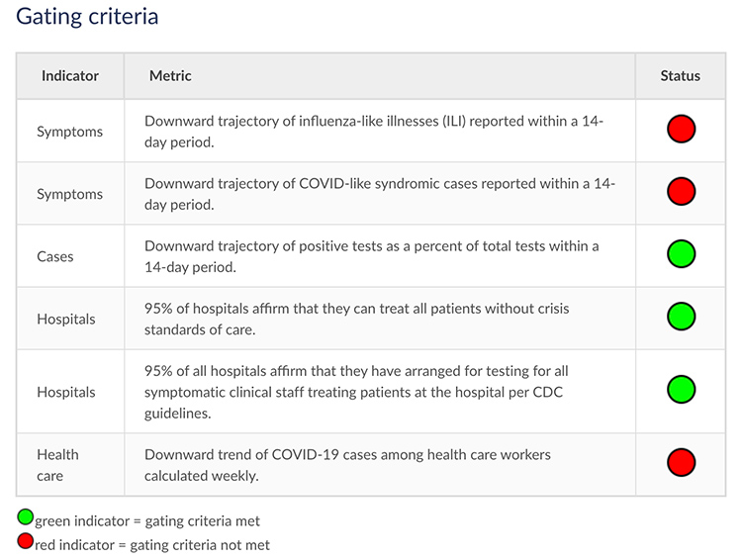
Task: Click red status circle for health care workers
Action: click(681, 462)
